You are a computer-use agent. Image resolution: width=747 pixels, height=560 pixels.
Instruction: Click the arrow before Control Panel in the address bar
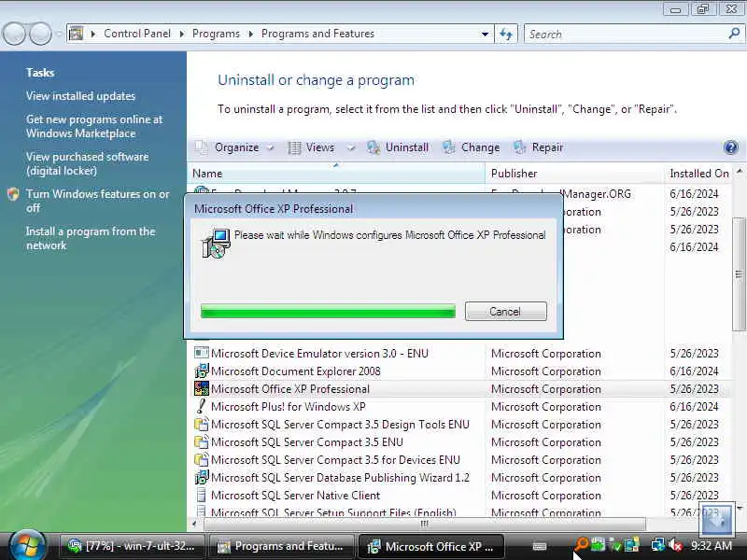point(92,34)
